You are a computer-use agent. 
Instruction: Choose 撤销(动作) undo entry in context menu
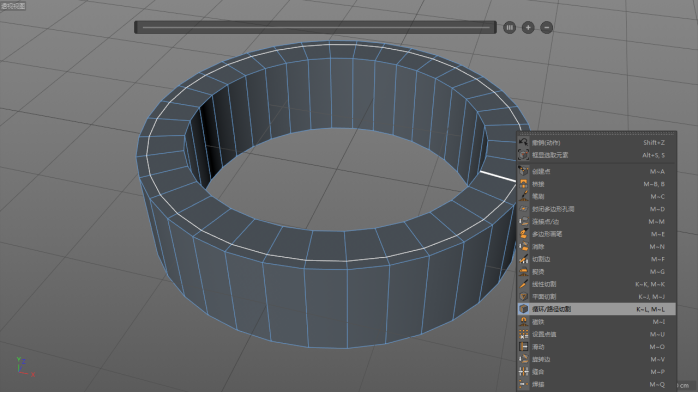[x=596, y=142]
